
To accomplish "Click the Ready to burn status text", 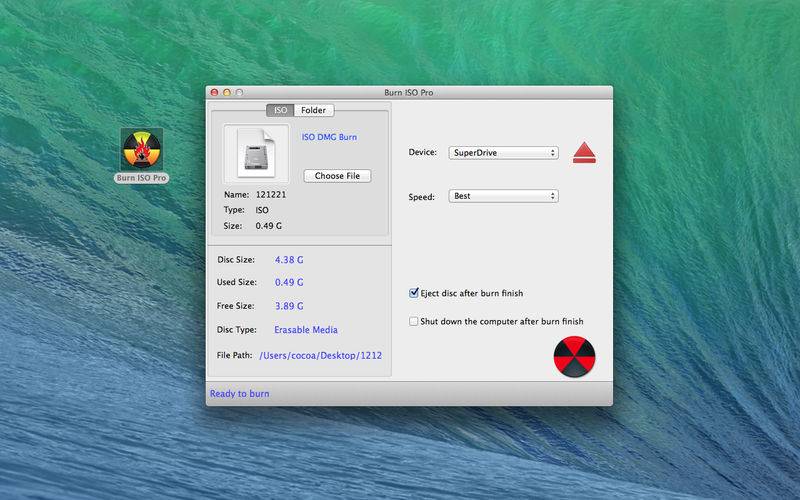I will point(239,393).
